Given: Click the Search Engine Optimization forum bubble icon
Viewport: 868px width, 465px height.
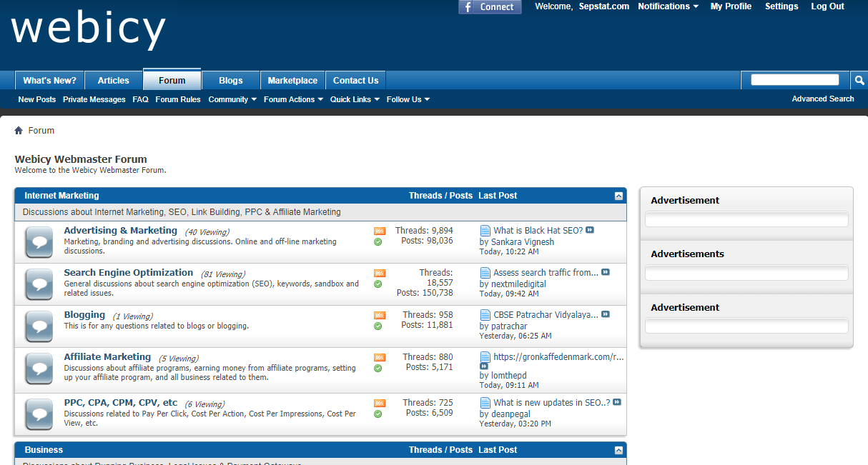Looking at the screenshot, I should pos(39,284).
